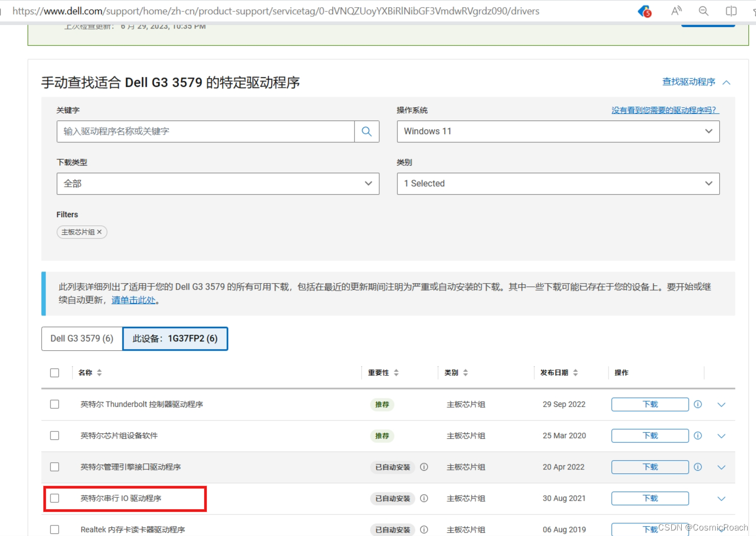Info icon beside the 20 Apr 2022 download button
This screenshot has width=756, height=536.
(x=698, y=467)
